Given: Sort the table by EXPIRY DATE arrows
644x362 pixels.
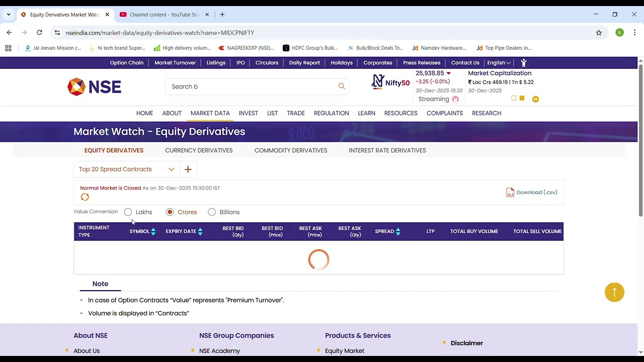Looking at the screenshot, I should [200, 231].
